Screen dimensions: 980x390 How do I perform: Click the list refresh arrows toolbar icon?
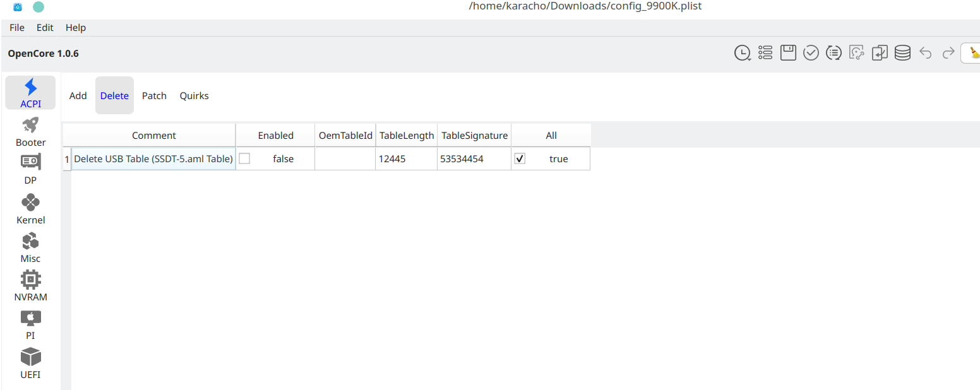click(834, 53)
